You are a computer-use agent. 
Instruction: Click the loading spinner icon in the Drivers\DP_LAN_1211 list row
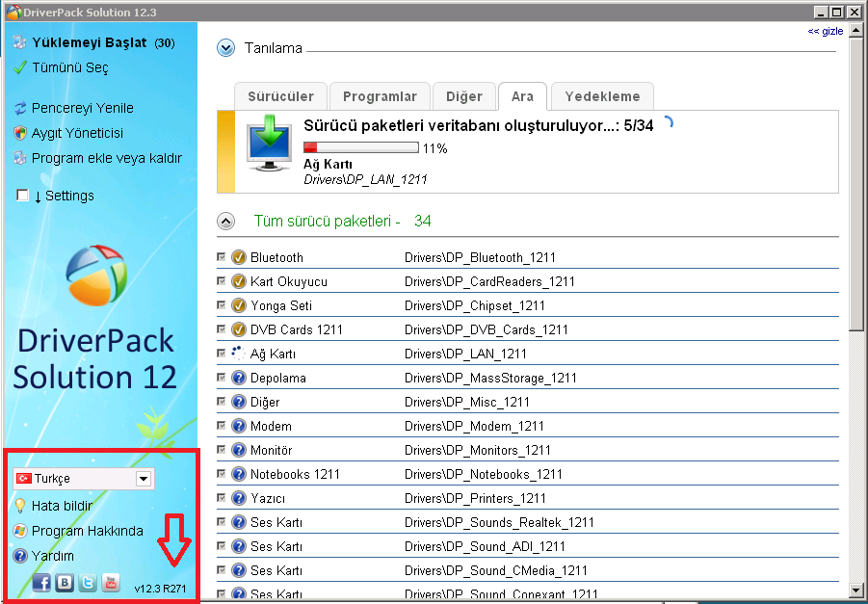pos(239,354)
